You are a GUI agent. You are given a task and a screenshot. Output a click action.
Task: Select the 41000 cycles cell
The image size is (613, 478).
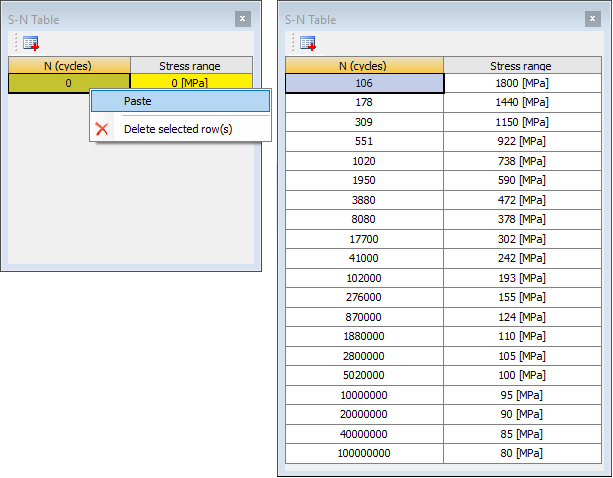[x=364, y=258]
